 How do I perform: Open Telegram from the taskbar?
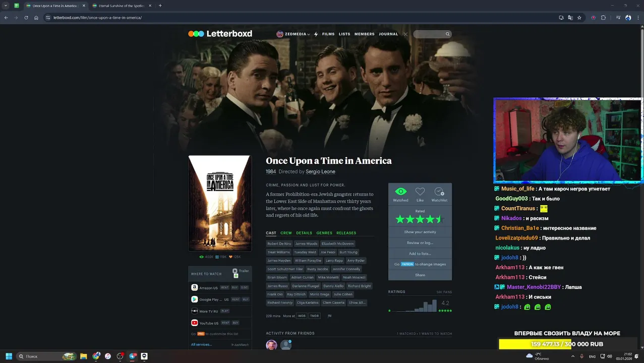click(x=133, y=356)
